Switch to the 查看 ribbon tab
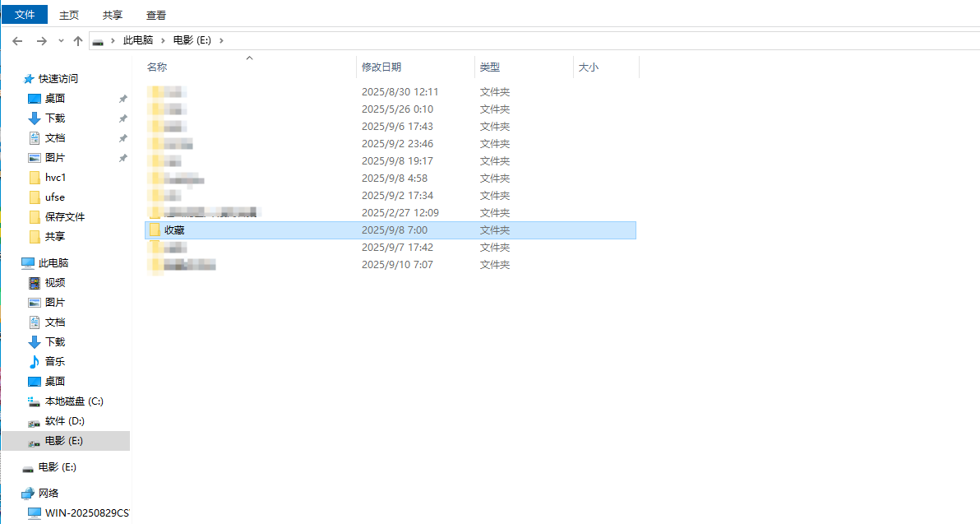Screen dimensions: 980x524 [x=156, y=15]
